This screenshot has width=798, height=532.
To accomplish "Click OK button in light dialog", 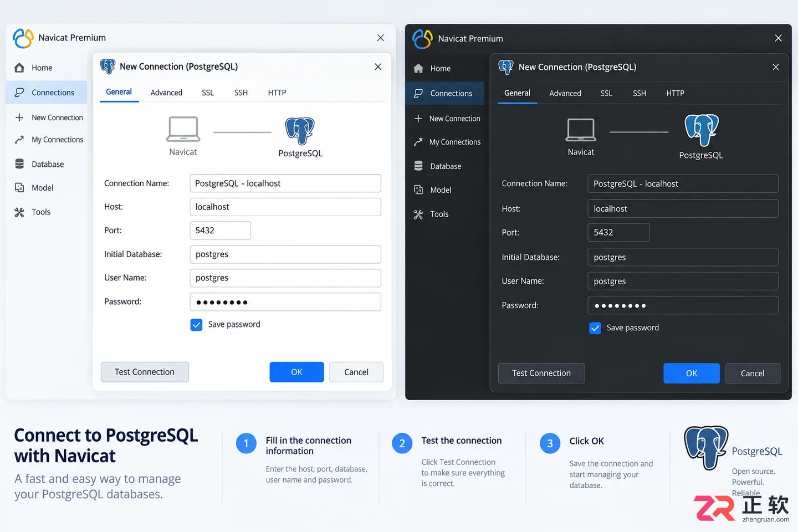I will point(297,372).
